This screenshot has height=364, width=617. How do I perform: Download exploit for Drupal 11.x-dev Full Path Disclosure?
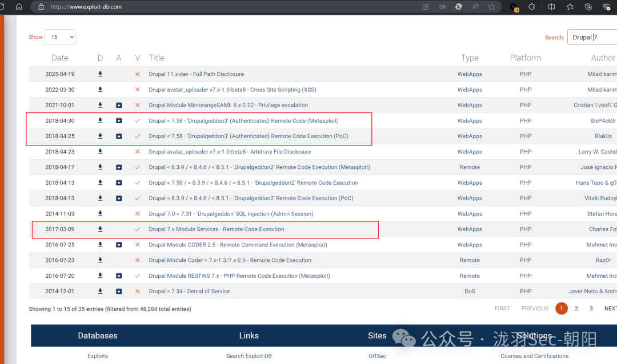[x=100, y=74]
